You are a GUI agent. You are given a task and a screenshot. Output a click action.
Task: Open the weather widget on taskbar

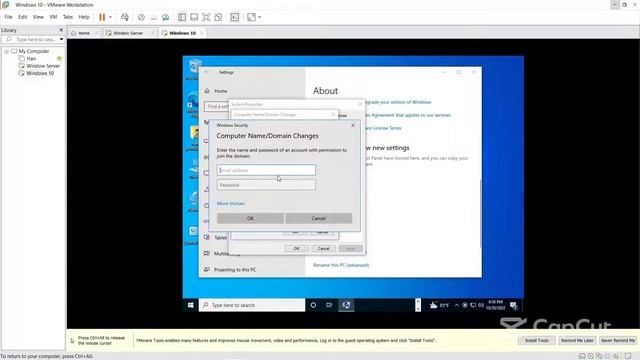coord(439,305)
